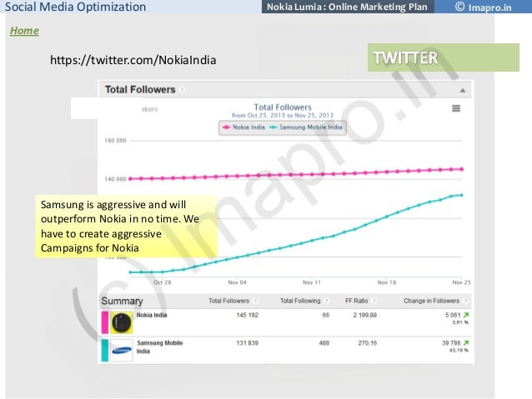Screen dimensions: 532x399
Task: Click the Nokia India profile thumbnail
Action: [122, 322]
